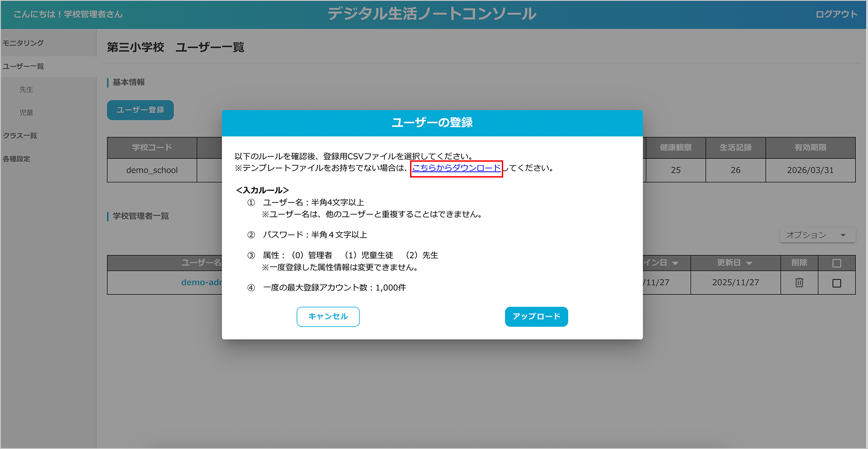
Task: Sort by login date column arrow
Action: point(675,263)
